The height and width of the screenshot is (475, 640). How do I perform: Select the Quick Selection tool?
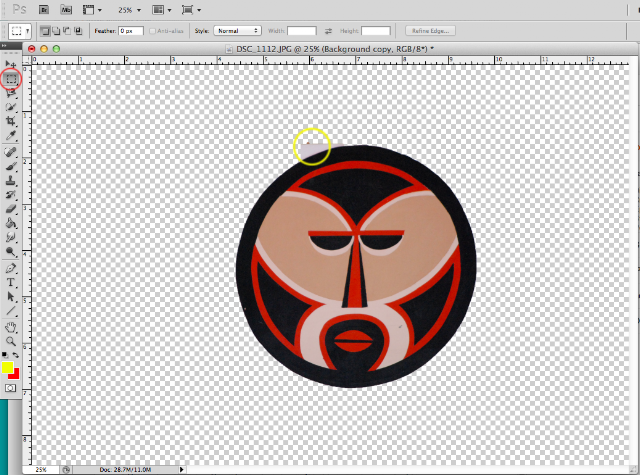[x=11, y=107]
